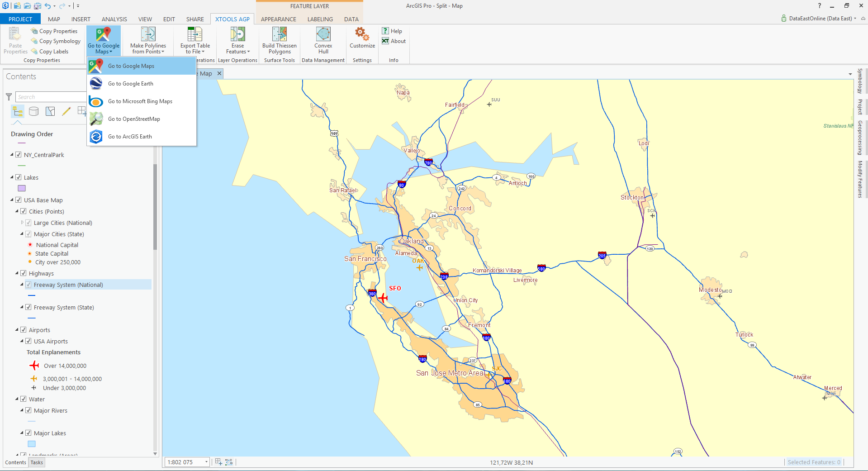The image size is (868, 471).
Task: Launch Build Thiessen Polygons tool
Action: (280, 40)
